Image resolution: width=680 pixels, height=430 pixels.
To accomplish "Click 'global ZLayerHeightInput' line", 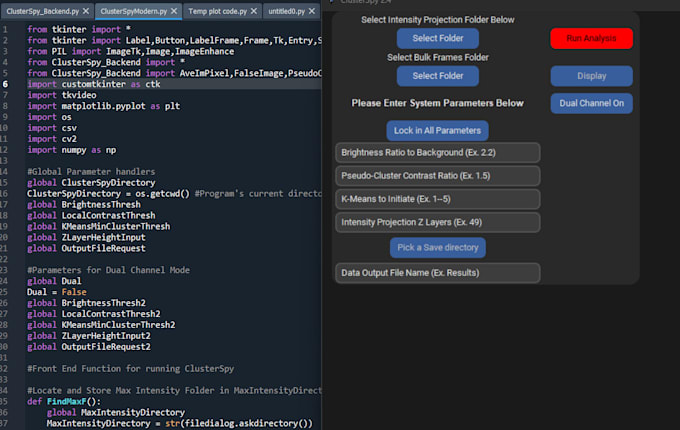I will point(86,238).
